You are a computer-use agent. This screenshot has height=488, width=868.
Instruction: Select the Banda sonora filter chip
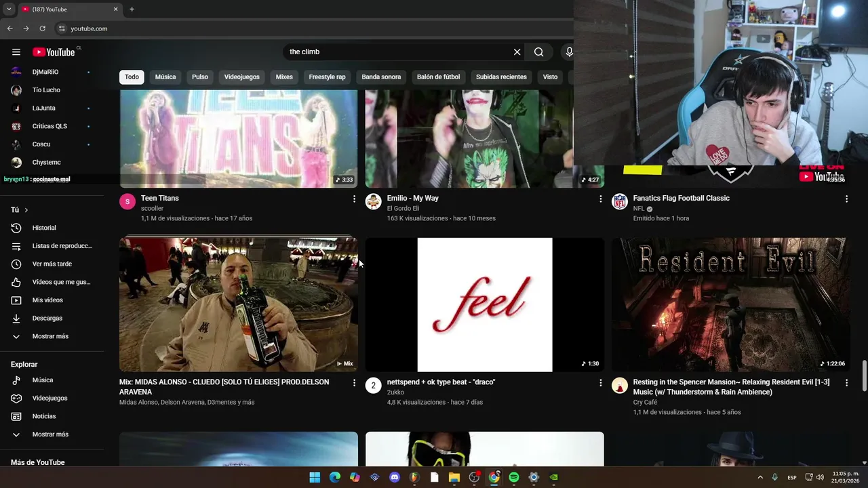click(x=381, y=77)
